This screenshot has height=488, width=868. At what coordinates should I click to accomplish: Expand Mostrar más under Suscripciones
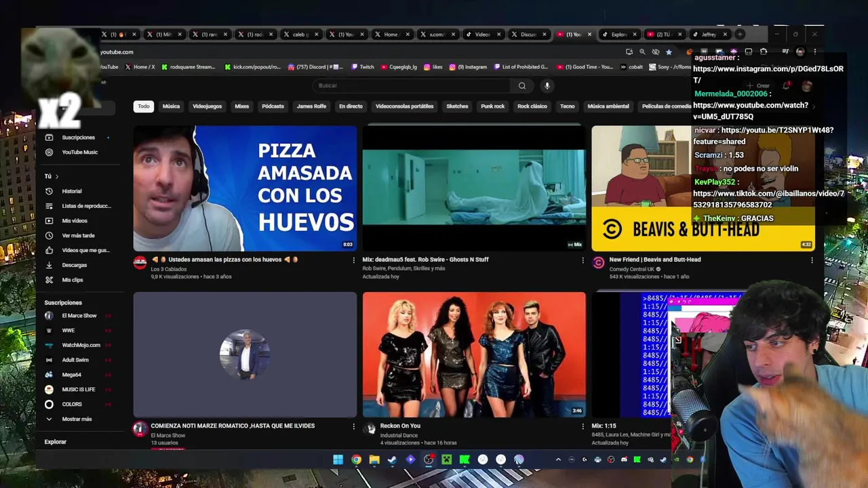point(77,420)
